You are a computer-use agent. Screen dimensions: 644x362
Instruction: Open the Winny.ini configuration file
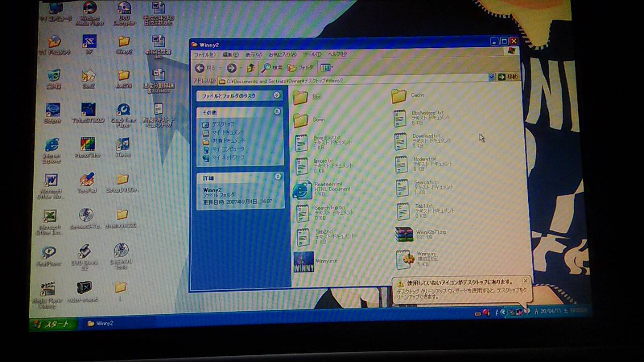405,259
